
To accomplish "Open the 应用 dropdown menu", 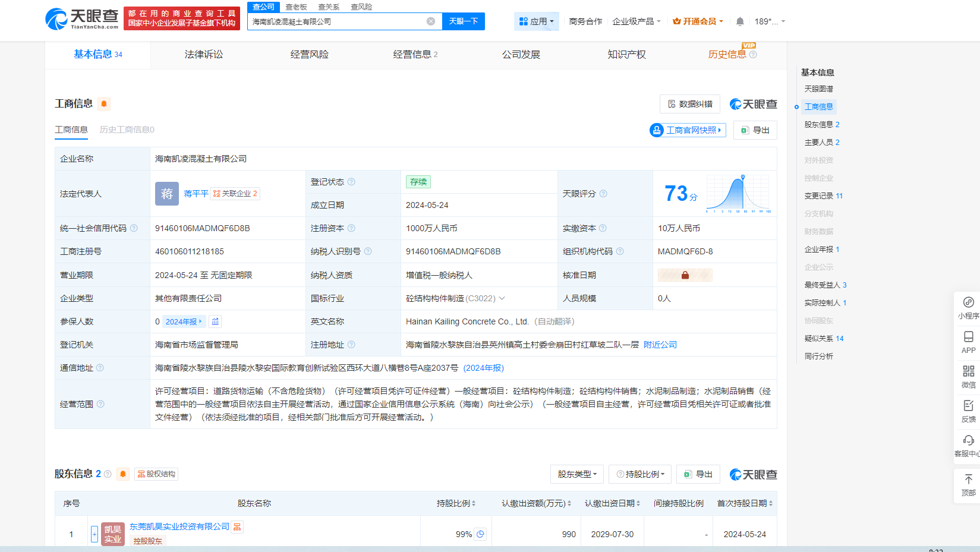I will pyautogui.click(x=537, y=21).
